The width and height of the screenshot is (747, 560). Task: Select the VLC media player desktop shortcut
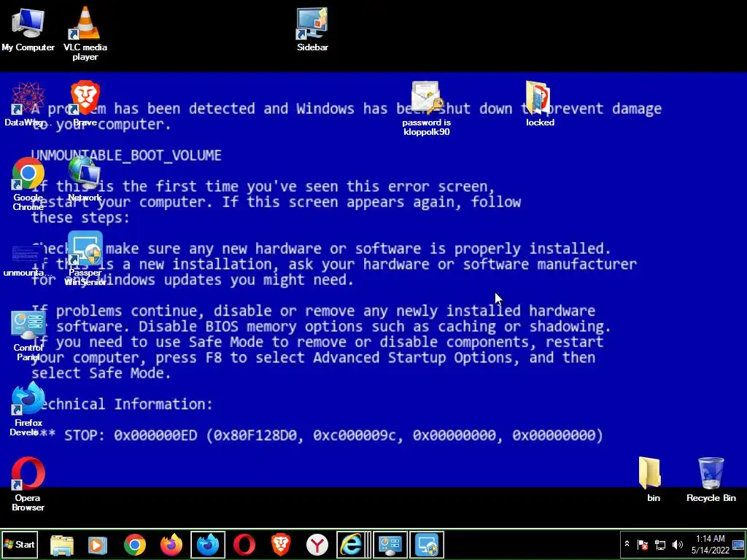(85, 32)
